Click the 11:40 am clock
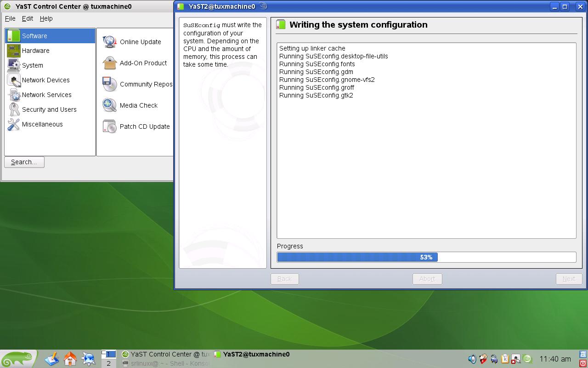 pyautogui.click(x=555, y=359)
